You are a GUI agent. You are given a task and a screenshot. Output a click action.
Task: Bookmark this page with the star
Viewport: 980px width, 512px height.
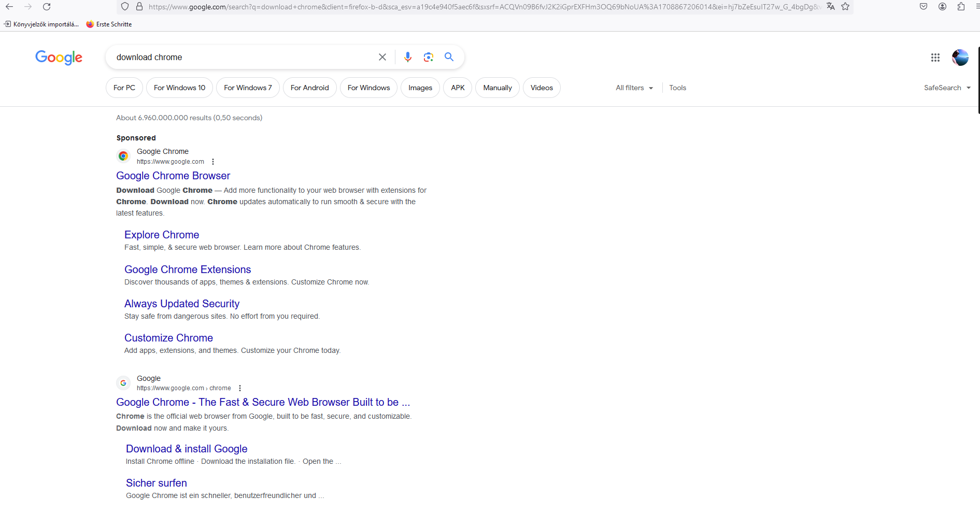[845, 7]
